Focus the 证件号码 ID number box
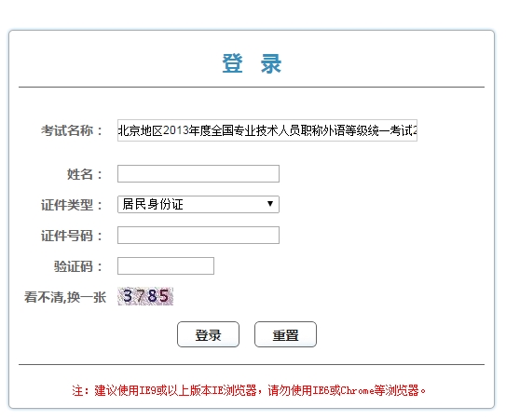Image resolution: width=506 pixels, height=420 pixels. coord(198,235)
